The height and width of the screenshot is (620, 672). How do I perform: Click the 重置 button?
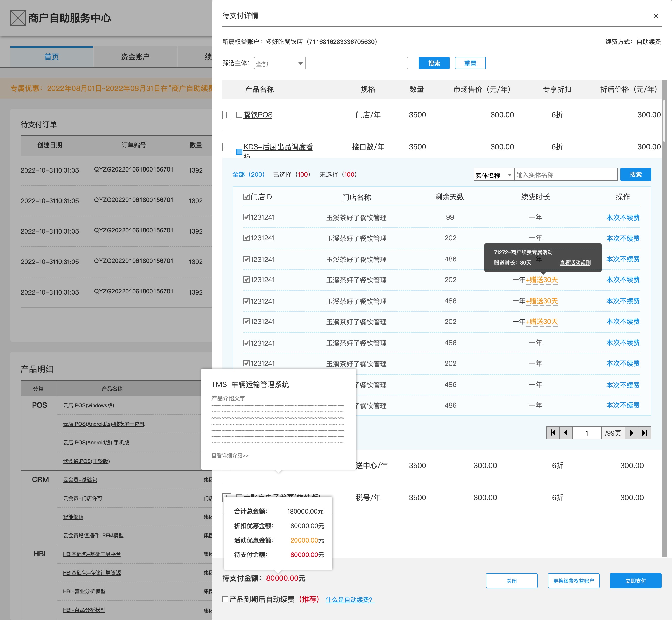pyautogui.click(x=470, y=63)
